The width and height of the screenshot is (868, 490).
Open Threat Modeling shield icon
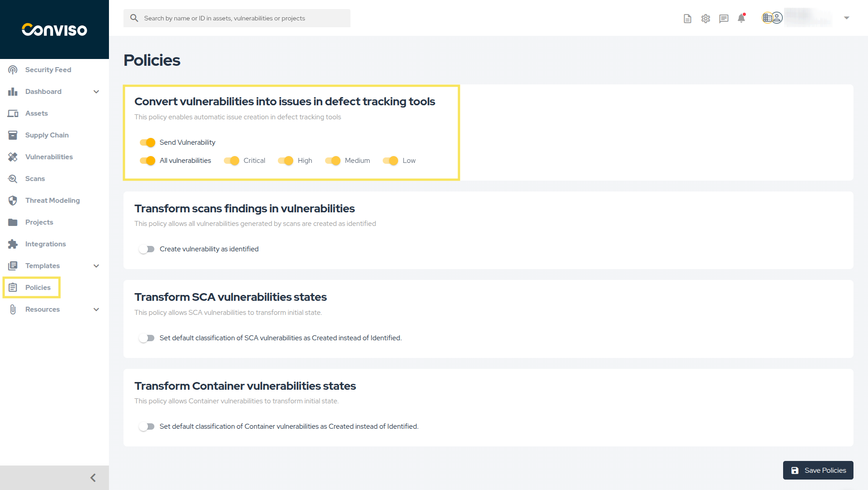(13, 201)
